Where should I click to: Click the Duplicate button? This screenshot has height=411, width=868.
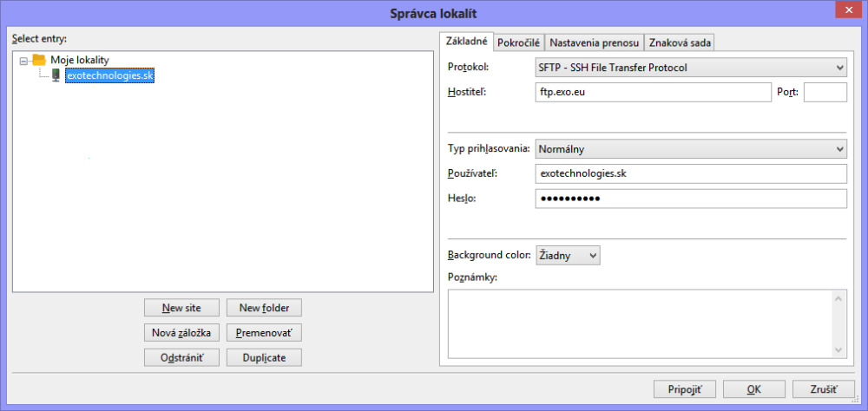pyautogui.click(x=264, y=357)
